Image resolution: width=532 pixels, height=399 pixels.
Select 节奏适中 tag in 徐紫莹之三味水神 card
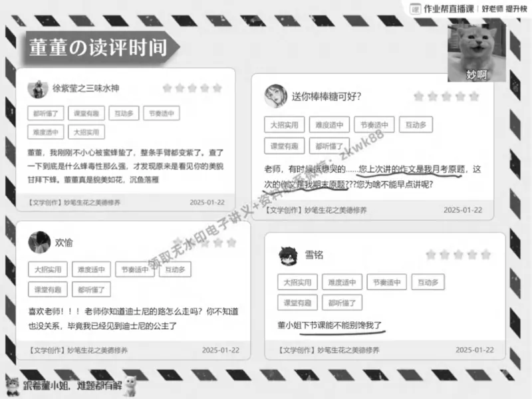pos(162,113)
